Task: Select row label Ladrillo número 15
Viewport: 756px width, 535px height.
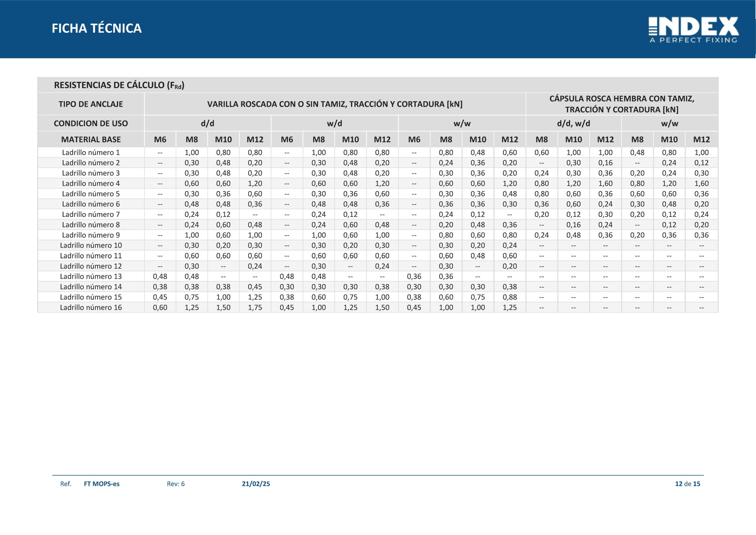Action: coord(91,297)
